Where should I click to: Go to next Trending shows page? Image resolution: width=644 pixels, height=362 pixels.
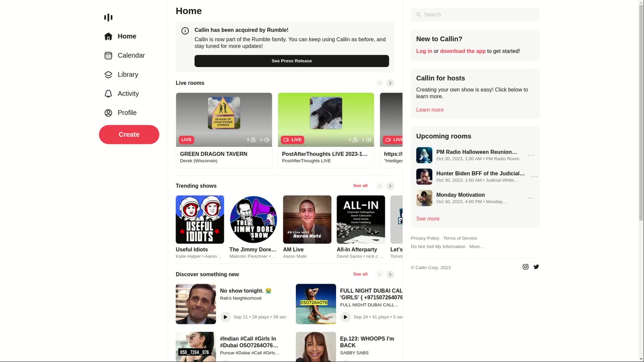click(x=390, y=186)
